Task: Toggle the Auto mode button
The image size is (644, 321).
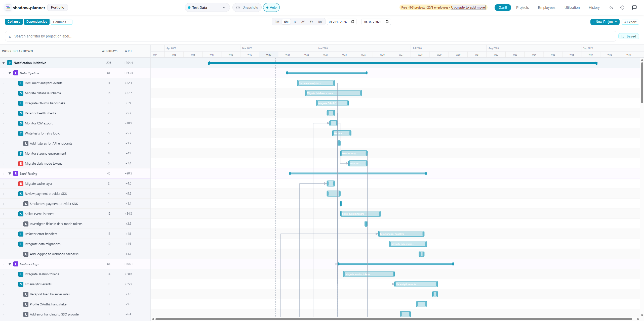Action: [x=271, y=8]
